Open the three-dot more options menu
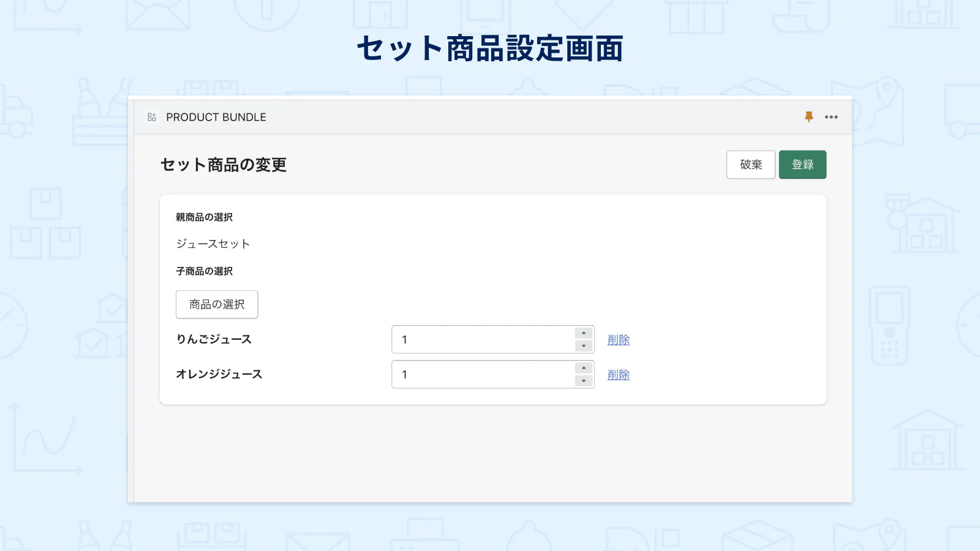Screen dimensions: 980x551 [x=831, y=117]
